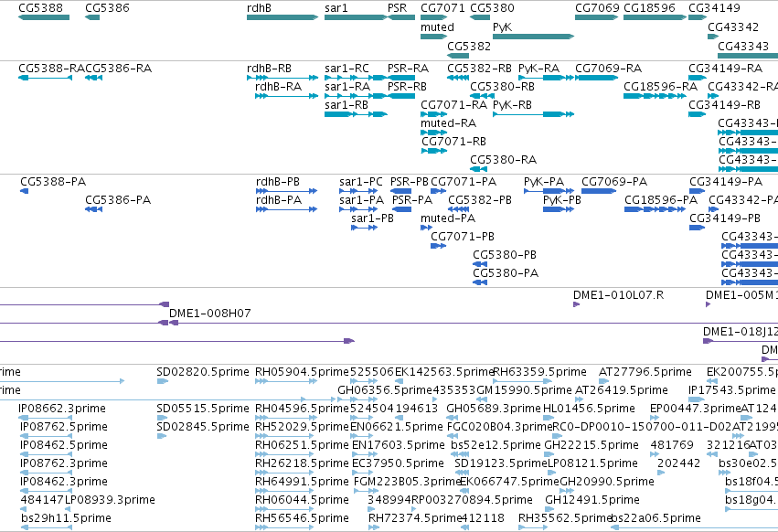Click the CG5380-PB protein label
This screenshot has width=778, height=532.
505,255
